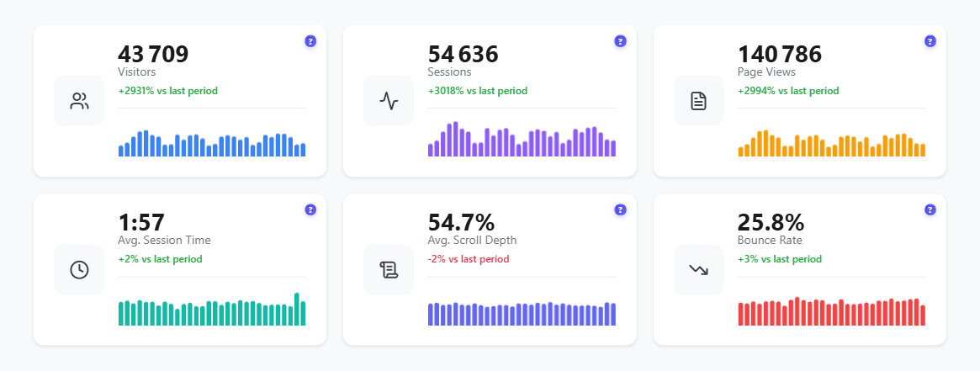The image size is (980, 371).
Task: Click the 43 709 visitors value
Action: 153,55
